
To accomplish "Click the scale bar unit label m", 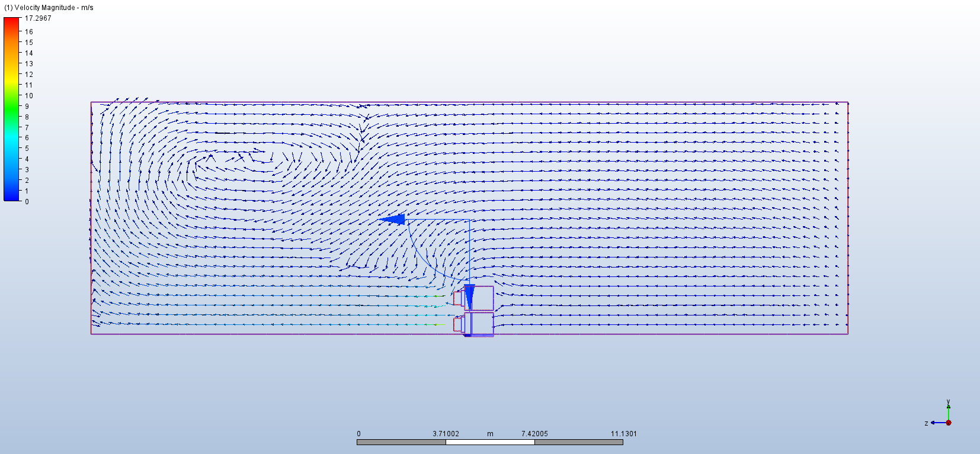I will coord(490,434).
